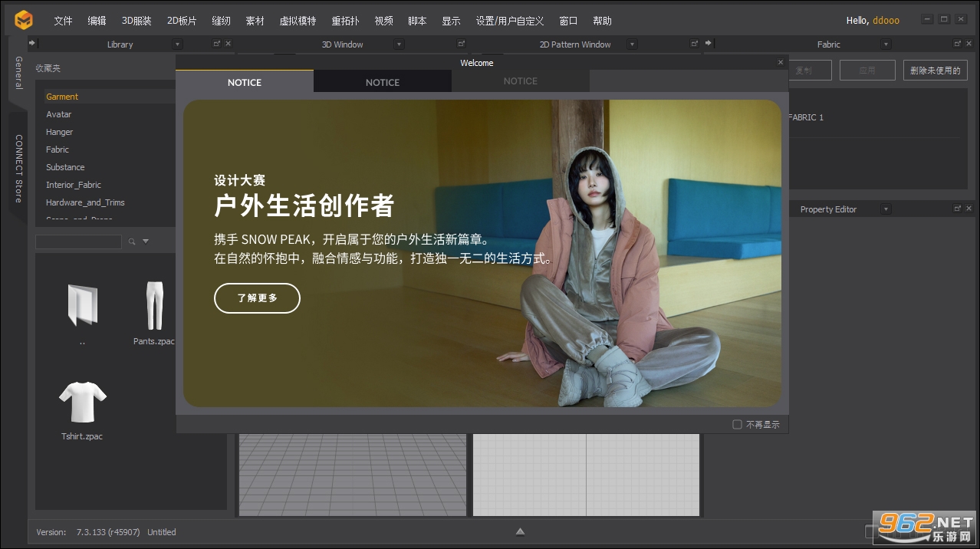Select the General vertical side tab
980x549 pixels.
tap(18, 73)
